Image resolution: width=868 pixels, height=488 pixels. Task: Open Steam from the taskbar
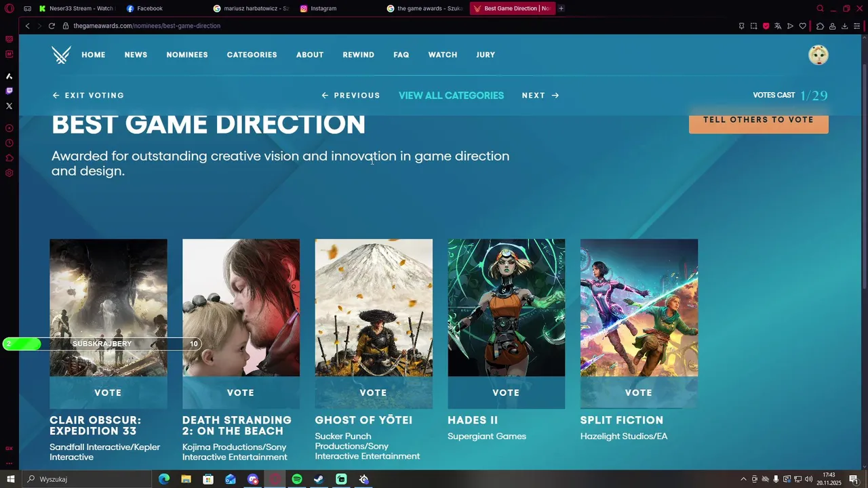pyautogui.click(x=319, y=479)
